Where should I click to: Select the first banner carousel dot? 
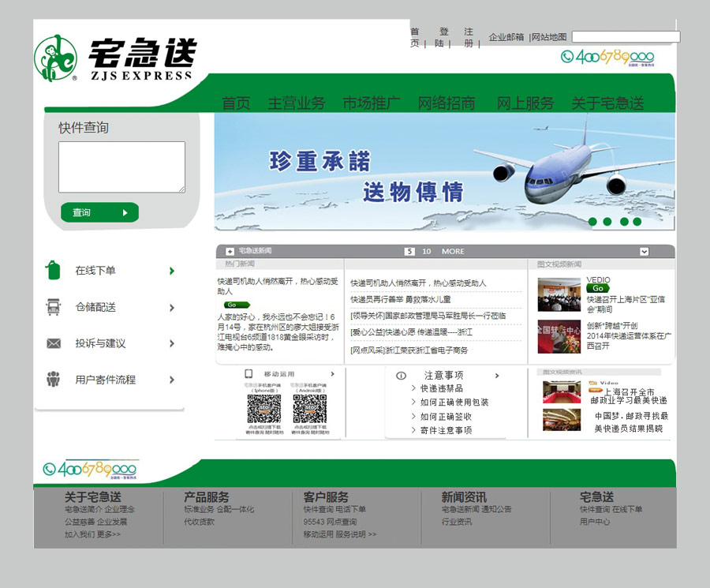[592, 222]
